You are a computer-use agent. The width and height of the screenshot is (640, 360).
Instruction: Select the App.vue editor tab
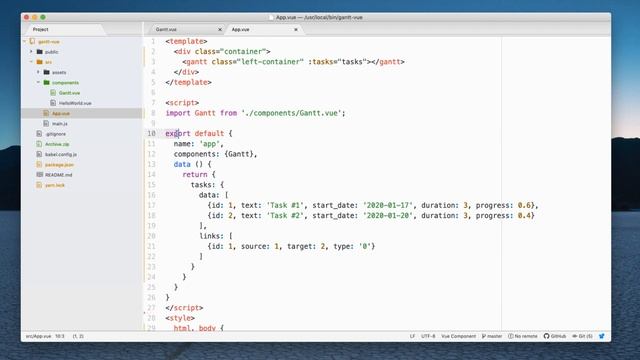263,29
